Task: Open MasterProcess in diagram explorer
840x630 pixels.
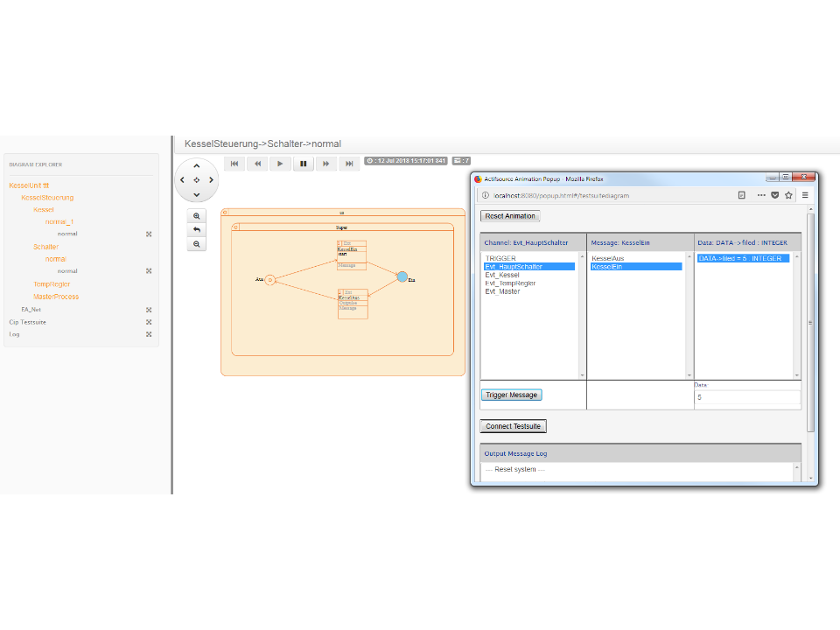Action: coord(56,297)
